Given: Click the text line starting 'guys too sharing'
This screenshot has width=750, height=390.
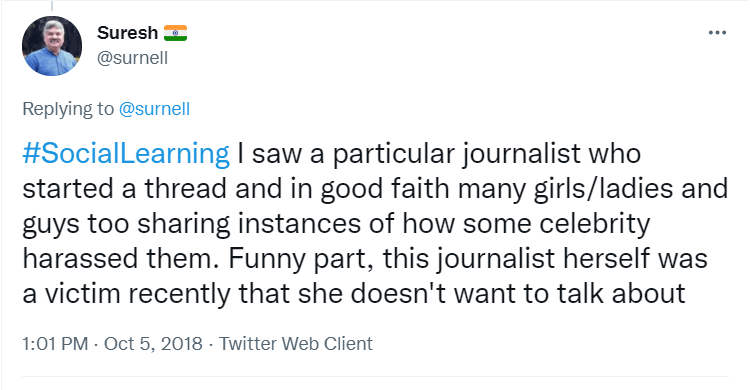Looking at the screenshot, I should click(x=336, y=223).
